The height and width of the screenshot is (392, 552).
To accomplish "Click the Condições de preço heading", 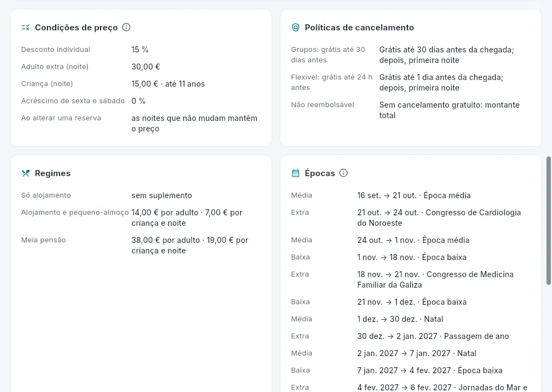I will [76, 28].
